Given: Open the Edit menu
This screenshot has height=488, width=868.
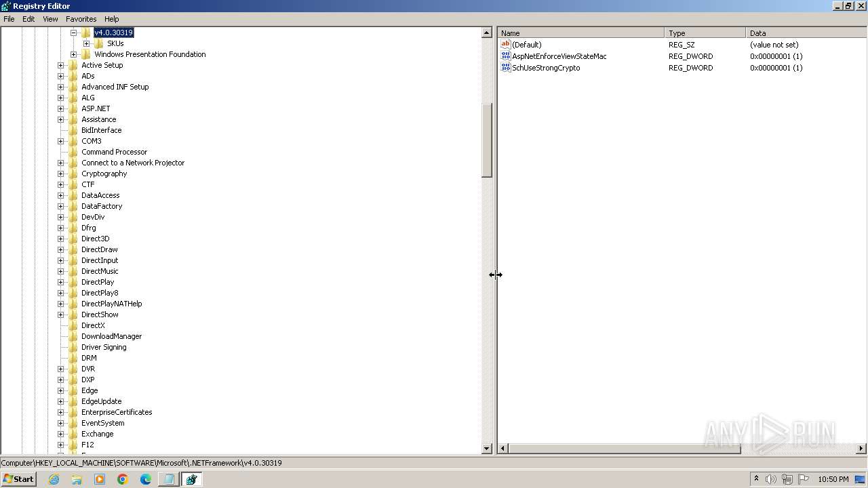Looking at the screenshot, I should tap(28, 19).
